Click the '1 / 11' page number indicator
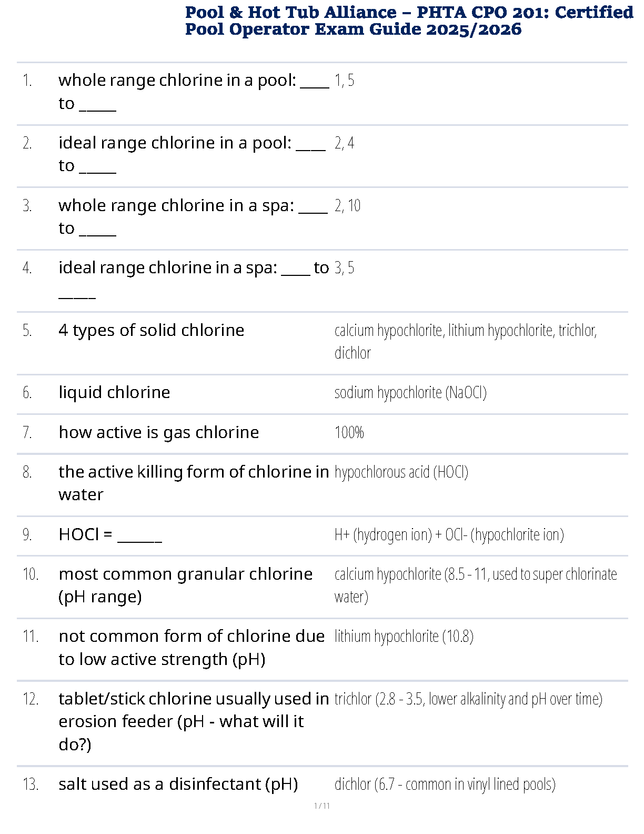This screenshot has width=644, height=834. (322, 806)
